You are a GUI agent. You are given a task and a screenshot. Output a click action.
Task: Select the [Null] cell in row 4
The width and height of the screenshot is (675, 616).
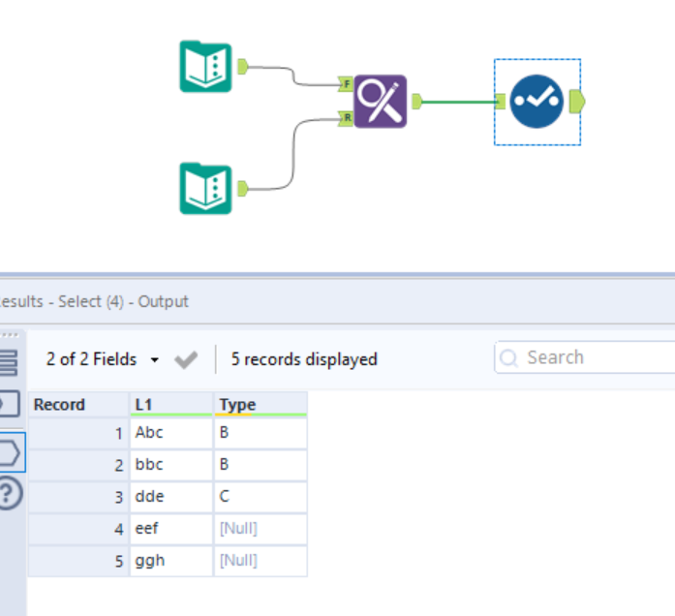(261, 528)
